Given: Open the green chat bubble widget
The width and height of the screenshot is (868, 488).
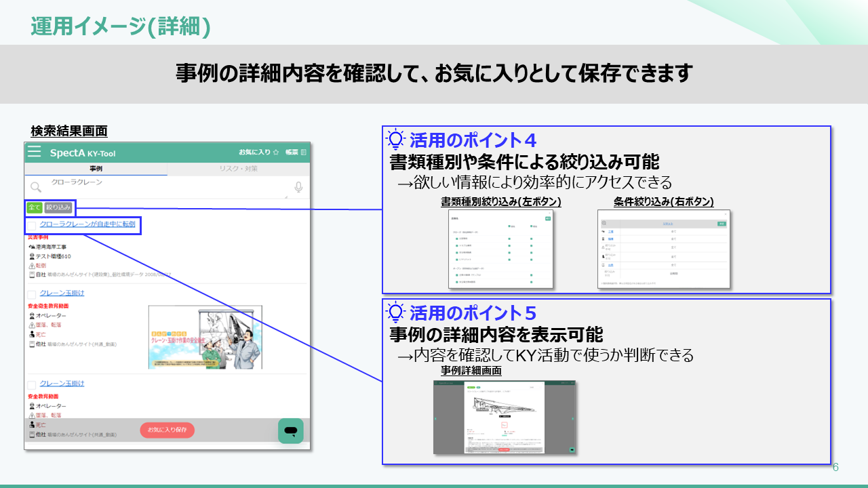Looking at the screenshot, I should coord(291,431).
